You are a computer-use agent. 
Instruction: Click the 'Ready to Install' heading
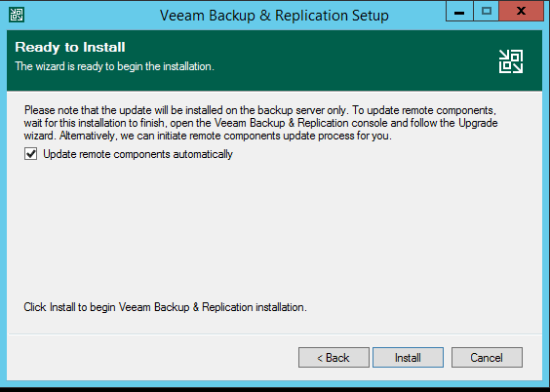pos(70,47)
